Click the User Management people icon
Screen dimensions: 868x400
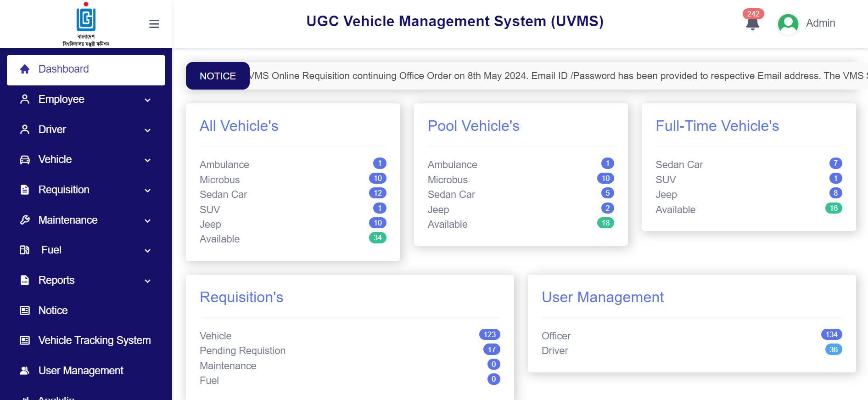coord(25,371)
